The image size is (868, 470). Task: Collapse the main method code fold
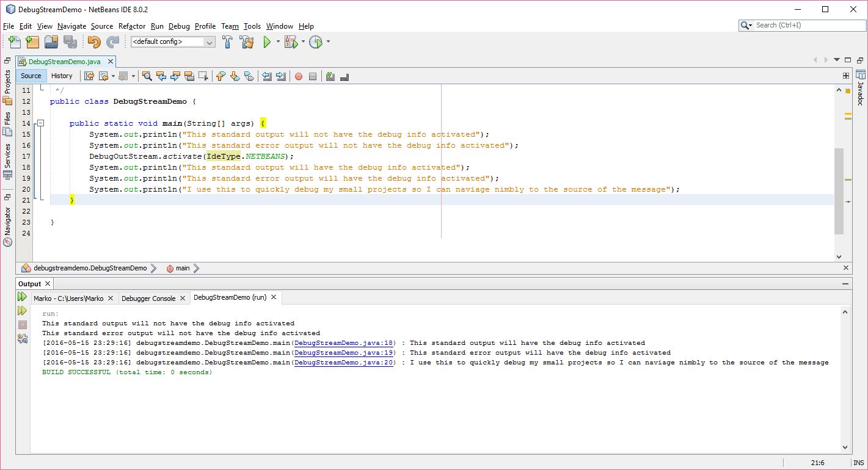pos(40,123)
